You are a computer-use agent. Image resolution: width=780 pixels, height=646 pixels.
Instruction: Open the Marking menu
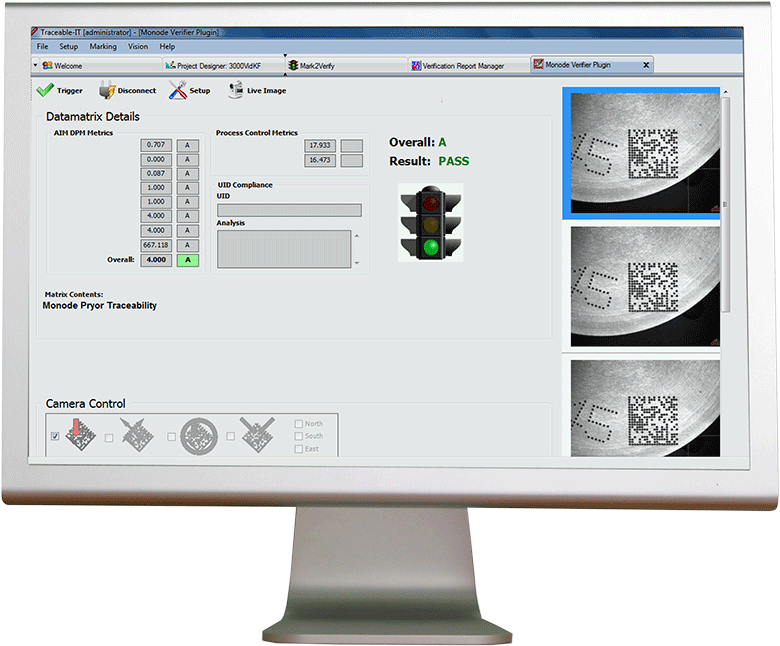coord(103,46)
